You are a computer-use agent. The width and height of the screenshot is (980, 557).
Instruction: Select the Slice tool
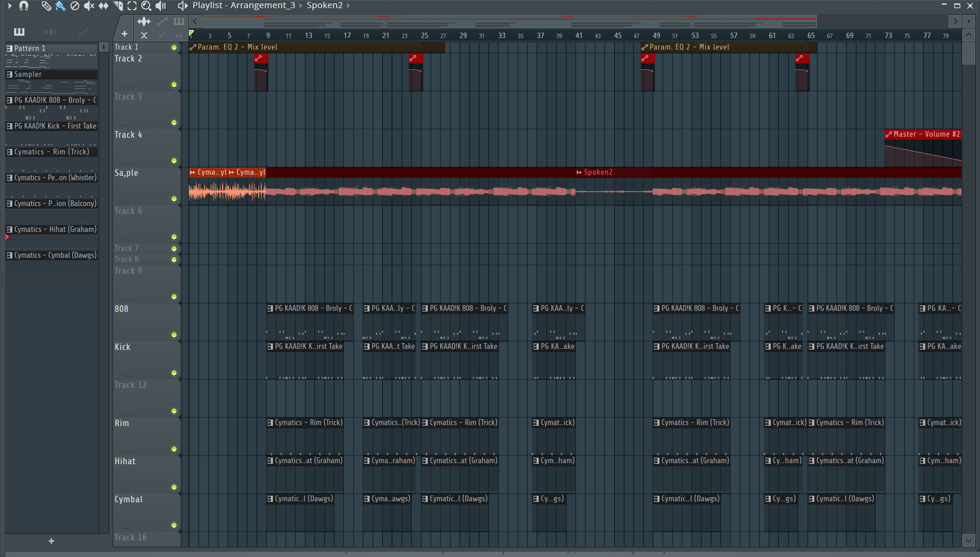[118, 6]
